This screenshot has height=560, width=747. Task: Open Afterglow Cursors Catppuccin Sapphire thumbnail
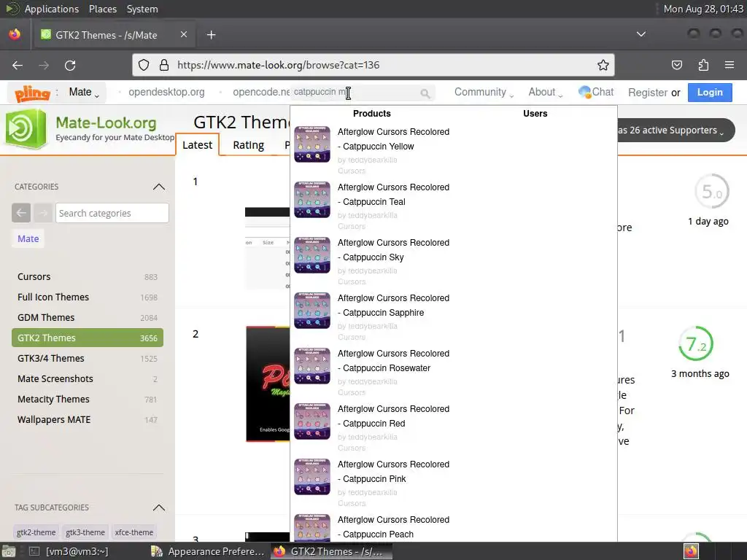click(x=312, y=311)
